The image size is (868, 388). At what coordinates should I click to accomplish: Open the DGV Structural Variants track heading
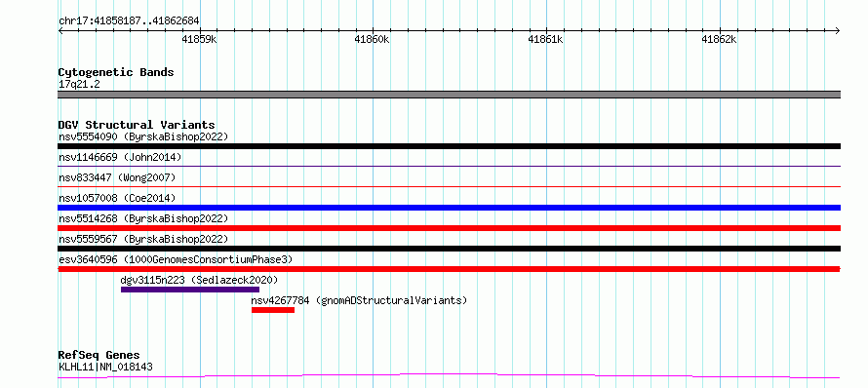(137, 125)
